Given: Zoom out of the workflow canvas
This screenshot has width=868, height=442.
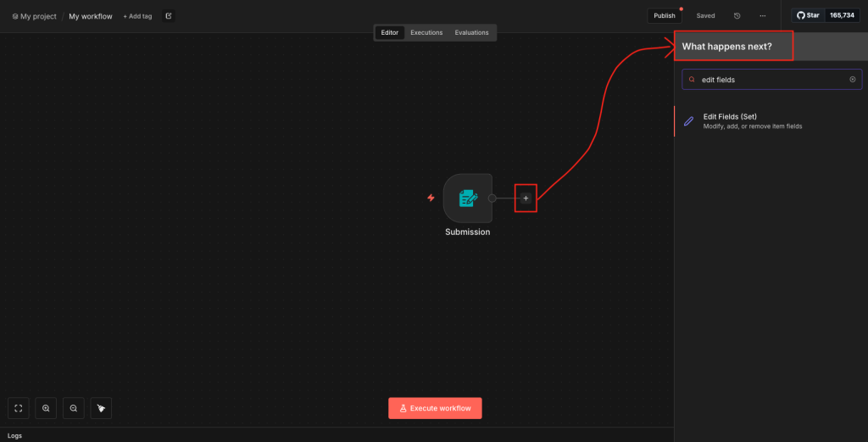Looking at the screenshot, I should [x=74, y=408].
